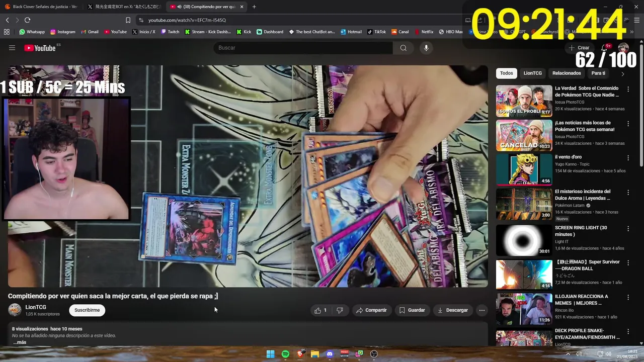Open Discord from the taskbar
Image resolution: width=644 pixels, height=362 pixels.
pyautogui.click(x=330, y=354)
